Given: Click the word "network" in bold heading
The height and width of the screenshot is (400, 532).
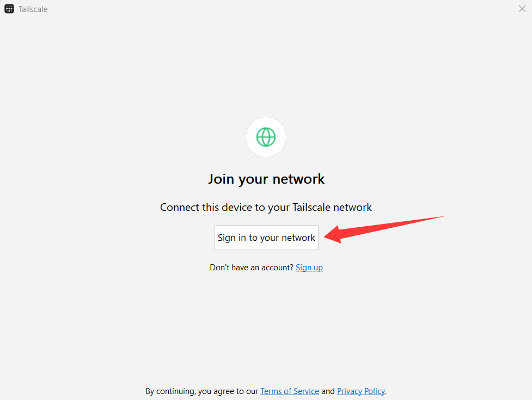Looking at the screenshot, I should click(x=298, y=179).
